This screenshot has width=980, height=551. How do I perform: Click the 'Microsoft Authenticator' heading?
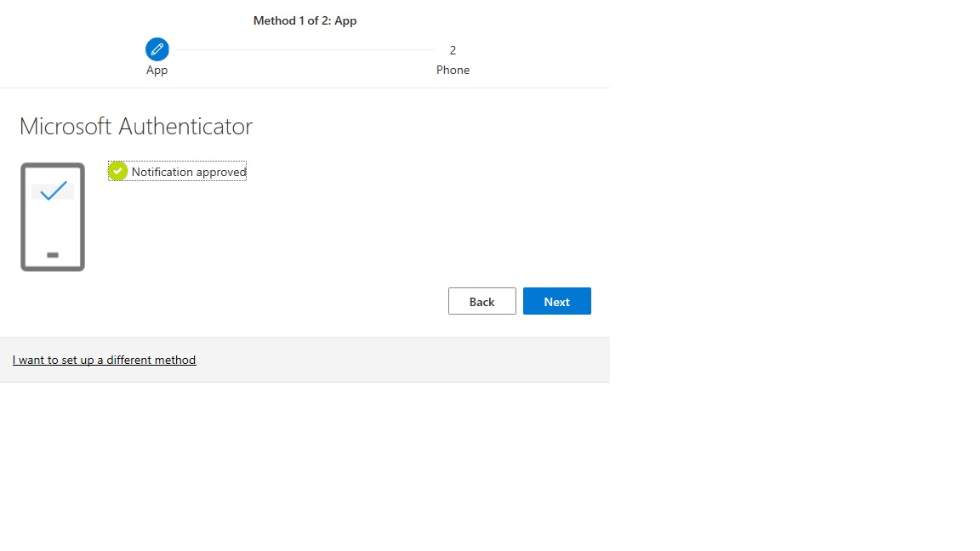click(x=135, y=126)
